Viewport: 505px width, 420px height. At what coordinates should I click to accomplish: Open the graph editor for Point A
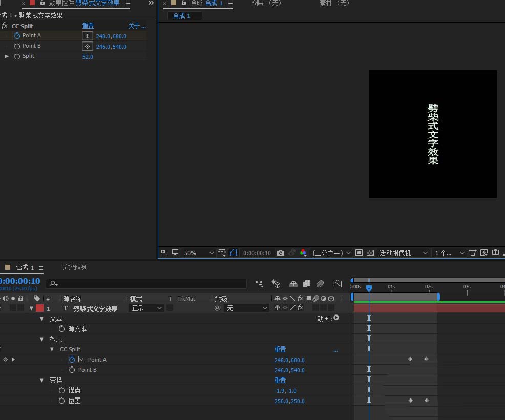pyautogui.click(x=81, y=360)
